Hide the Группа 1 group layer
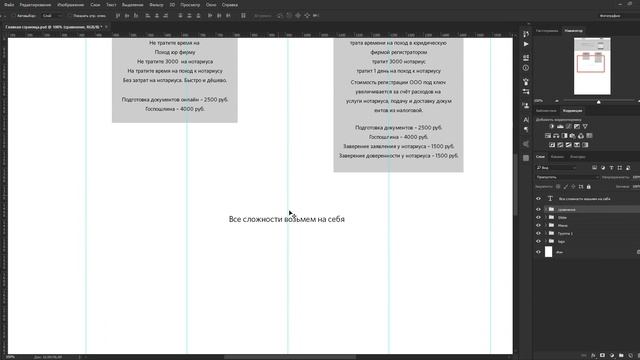 click(538, 233)
